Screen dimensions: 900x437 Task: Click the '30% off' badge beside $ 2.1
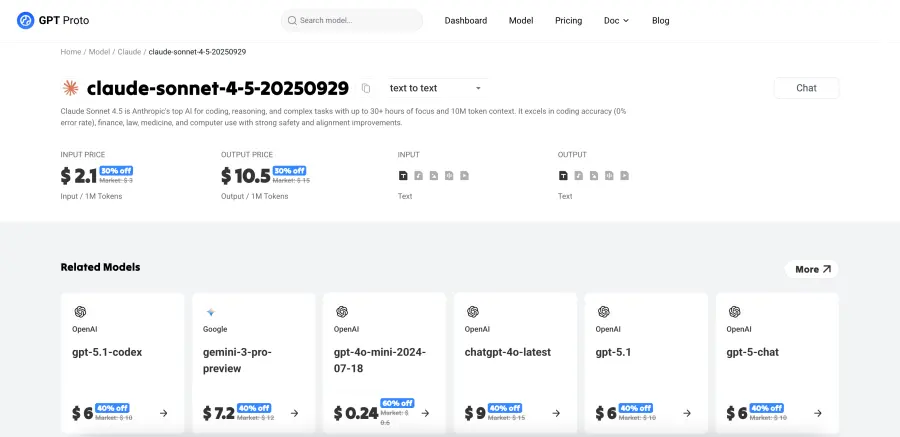tap(117, 171)
